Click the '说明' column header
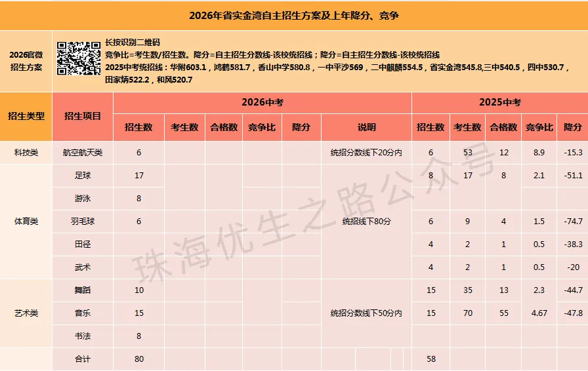Screen dimensions: 588x371 [366, 127]
